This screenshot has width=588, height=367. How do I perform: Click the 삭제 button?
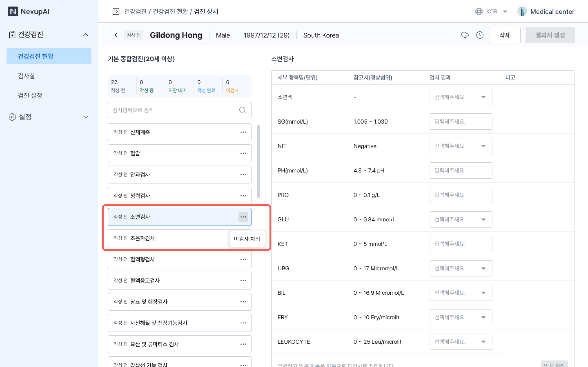[x=505, y=35]
